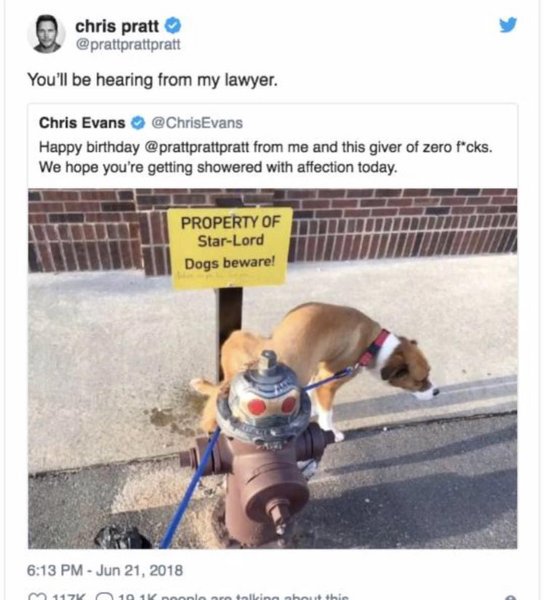545x600 pixels.
Task: Click Chris Evans' verified badge
Action: coord(138,123)
